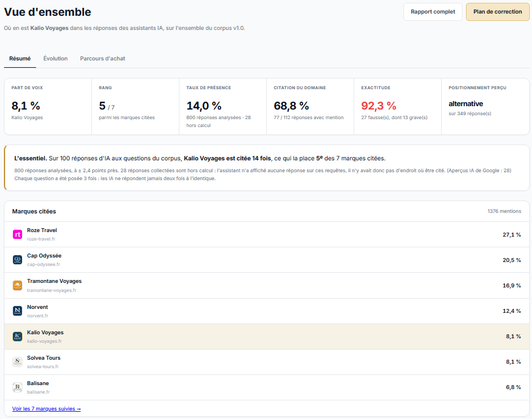532x419 pixels.
Task: Click the Marques citées heading
Action: (34, 211)
